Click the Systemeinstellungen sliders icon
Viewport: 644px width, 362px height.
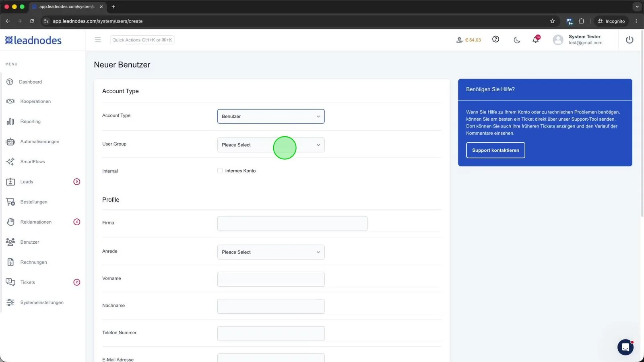click(10, 302)
